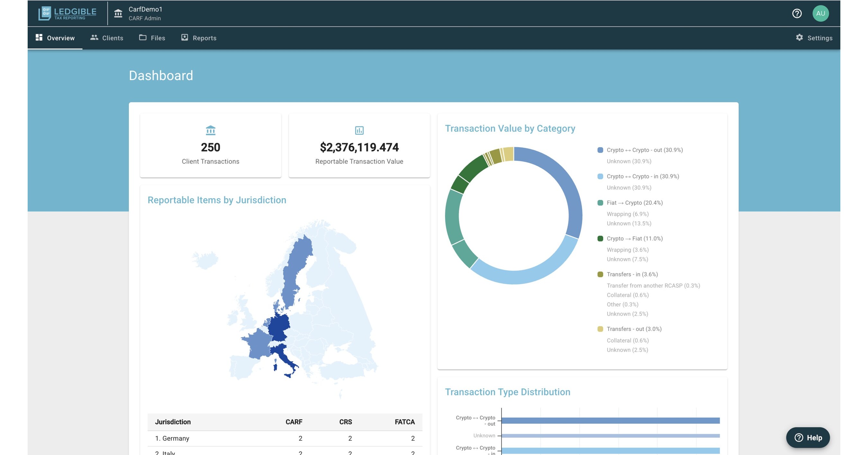This screenshot has width=868, height=455.
Task: Open the help question mark icon in header
Action: (x=797, y=14)
